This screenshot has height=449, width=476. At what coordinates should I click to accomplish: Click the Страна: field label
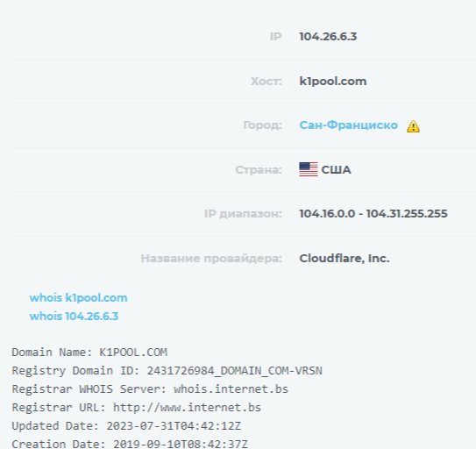coord(259,170)
